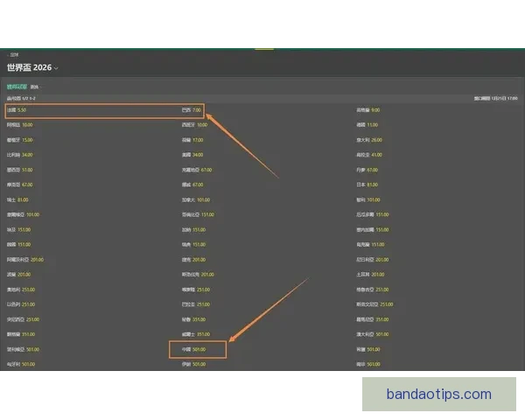
Task: Select Japan at odds 81.00
Action: click(x=367, y=185)
